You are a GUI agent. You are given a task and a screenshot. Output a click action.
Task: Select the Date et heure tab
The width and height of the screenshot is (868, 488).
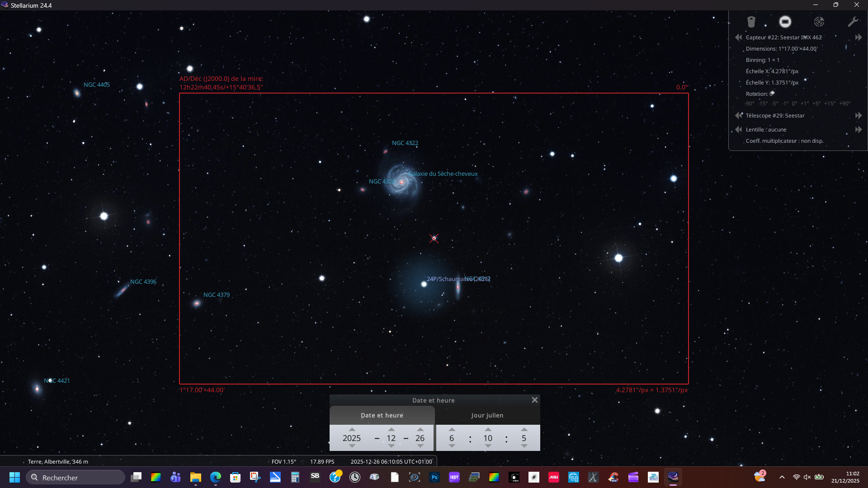[382, 415]
